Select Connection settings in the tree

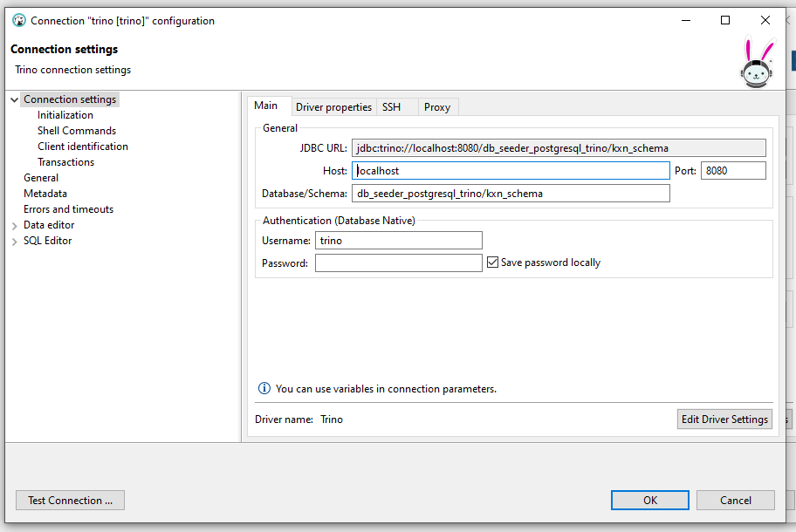pos(70,99)
